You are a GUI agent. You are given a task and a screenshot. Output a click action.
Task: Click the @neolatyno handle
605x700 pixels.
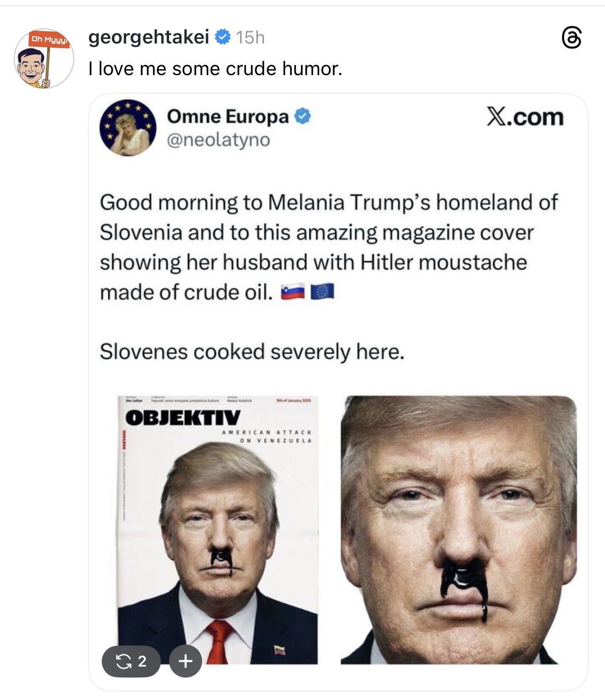click(x=219, y=140)
